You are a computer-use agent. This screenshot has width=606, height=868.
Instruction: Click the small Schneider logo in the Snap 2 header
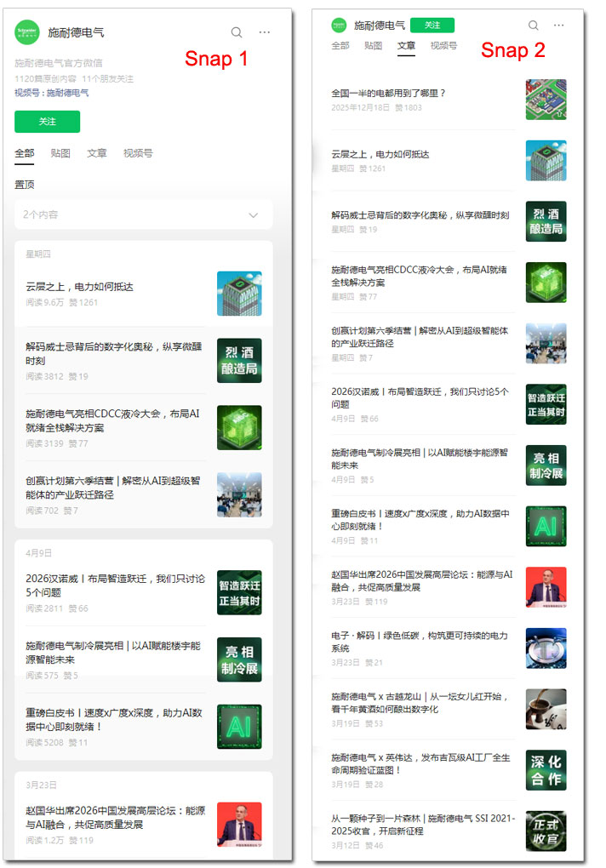point(339,26)
